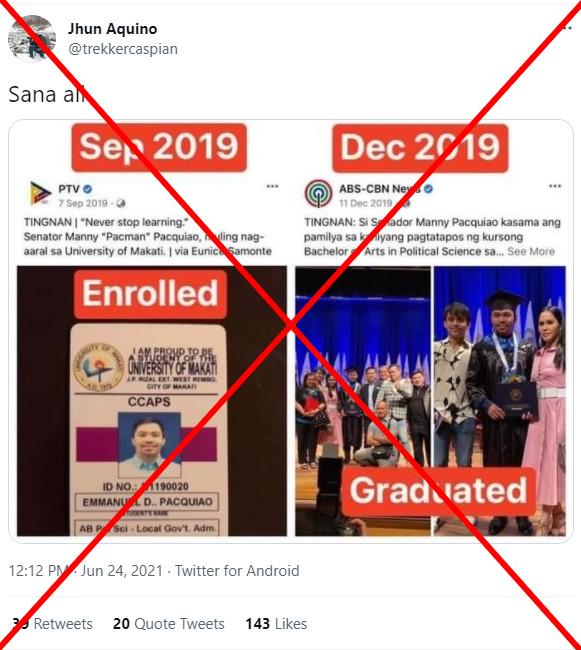The height and width of the screenshot is (650, 581).
Task: Click ABS-CBN News verified badge
Action: click(428, 189)
